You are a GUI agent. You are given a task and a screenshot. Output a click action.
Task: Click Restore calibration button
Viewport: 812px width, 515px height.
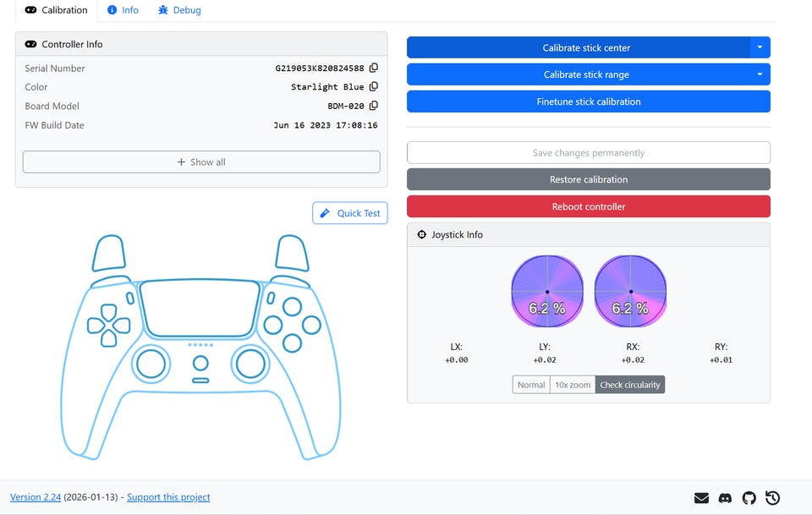pos(589,179)
